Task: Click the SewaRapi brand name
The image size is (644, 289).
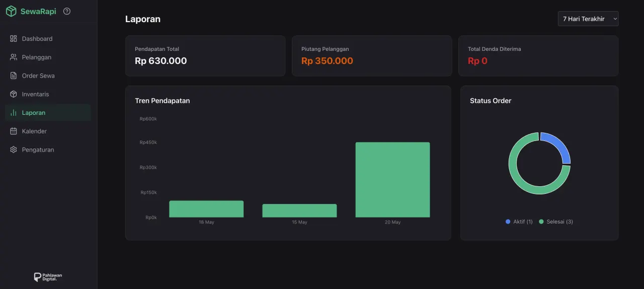Action: (x=38, y=11)
